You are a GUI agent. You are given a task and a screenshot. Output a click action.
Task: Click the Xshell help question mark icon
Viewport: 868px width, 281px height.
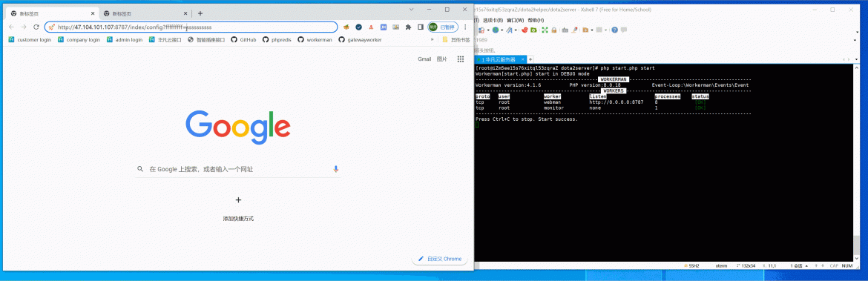pyautogui.click(x=614, y=30)
